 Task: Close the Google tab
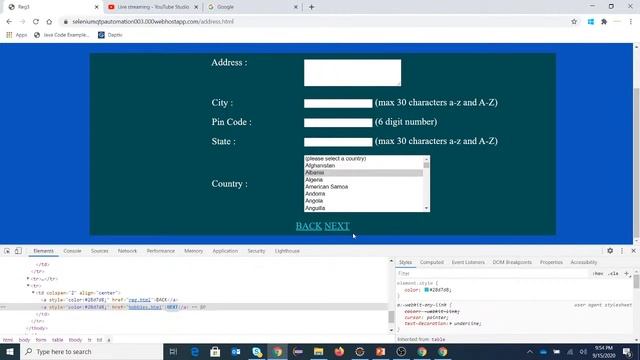[x=296, y=7]
